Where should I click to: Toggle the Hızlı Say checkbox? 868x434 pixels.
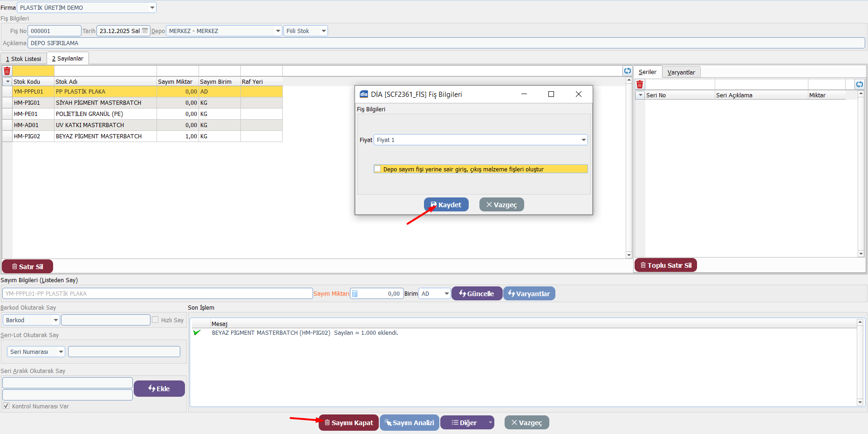coord(155,320)
